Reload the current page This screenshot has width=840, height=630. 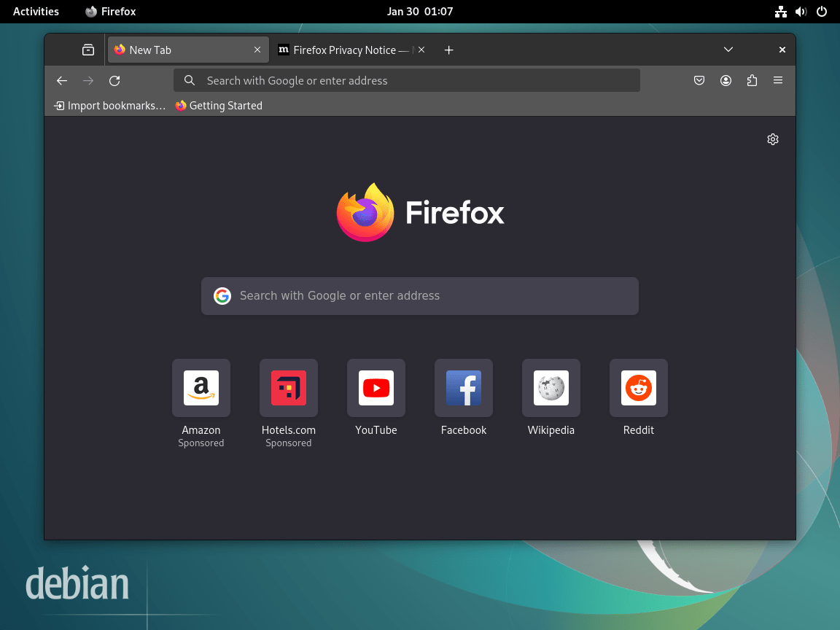[114, 80]
